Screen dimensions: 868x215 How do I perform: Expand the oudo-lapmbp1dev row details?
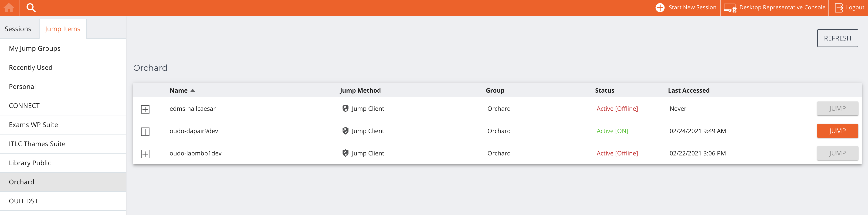145,154
